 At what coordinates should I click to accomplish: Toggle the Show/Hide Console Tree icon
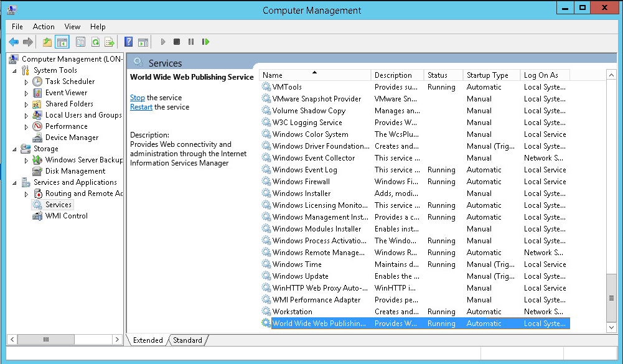(62, 42)
